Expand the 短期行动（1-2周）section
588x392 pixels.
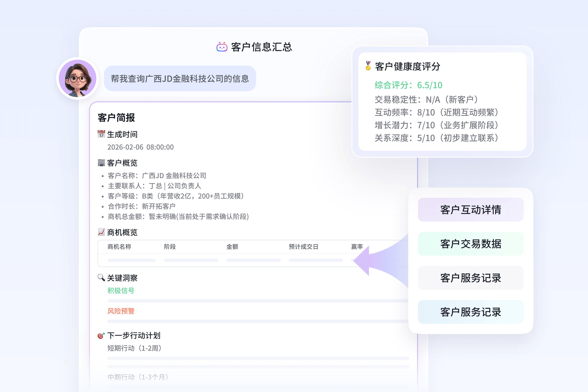click(134, 348)
